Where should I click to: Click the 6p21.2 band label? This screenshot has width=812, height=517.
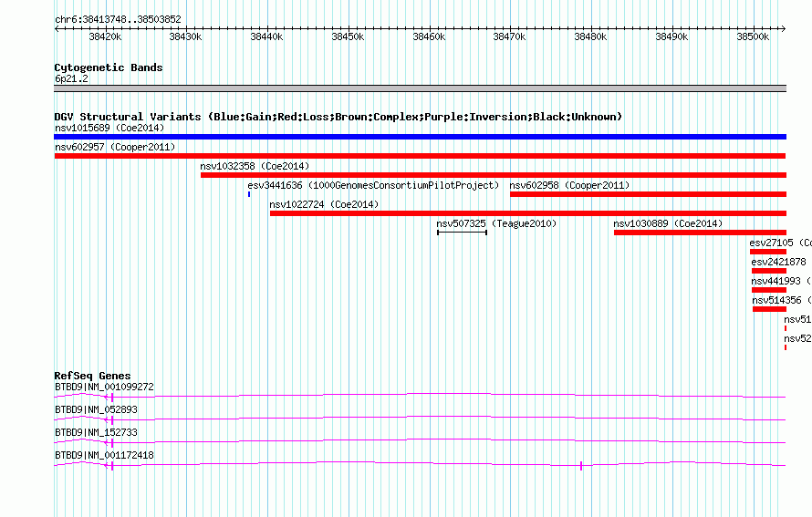71,78
